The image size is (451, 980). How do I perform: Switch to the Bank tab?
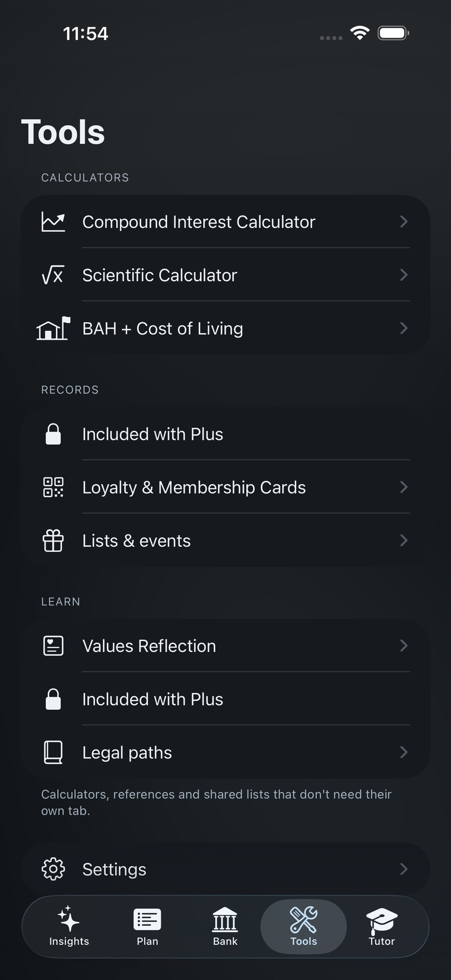(x=226, y=926)
